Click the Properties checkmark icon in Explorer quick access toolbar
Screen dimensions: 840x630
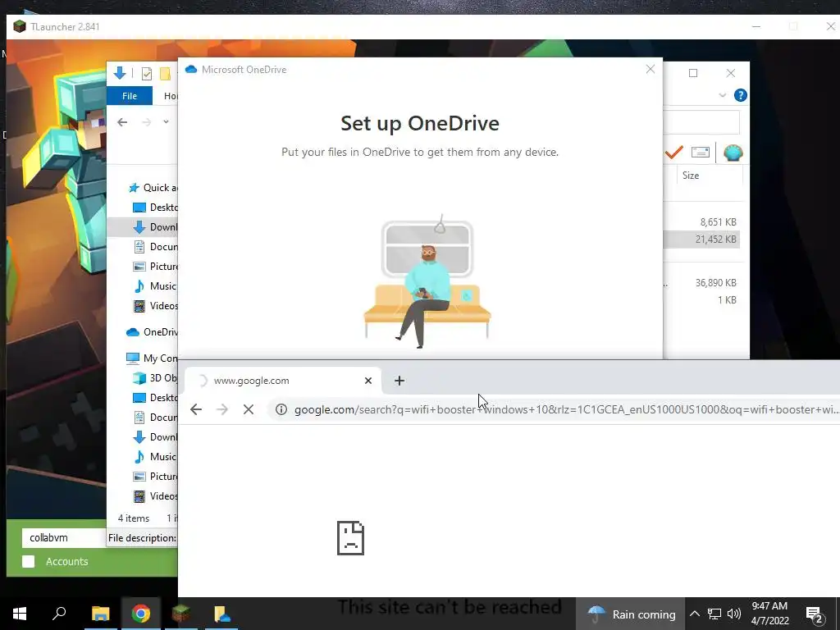tap(146, 73)
